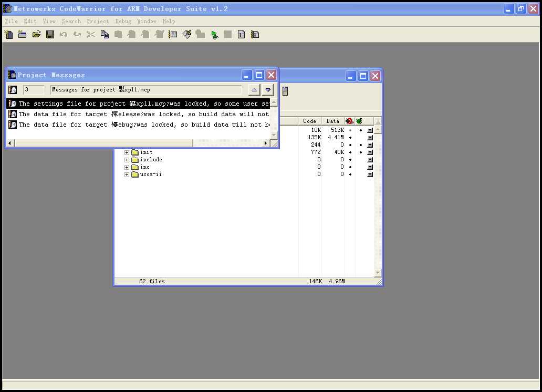Click the Open folder toolbar icon

(x=36, y=34)
